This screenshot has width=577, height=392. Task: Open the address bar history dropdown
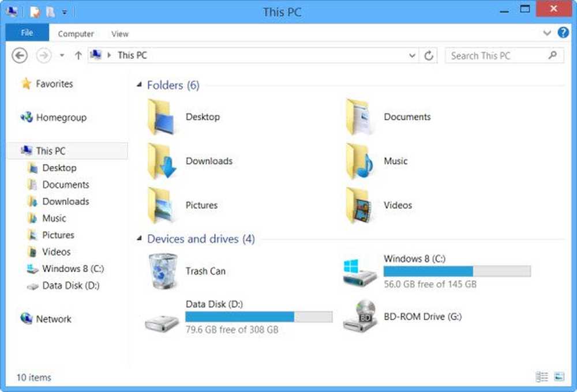[x=412, y=56]
